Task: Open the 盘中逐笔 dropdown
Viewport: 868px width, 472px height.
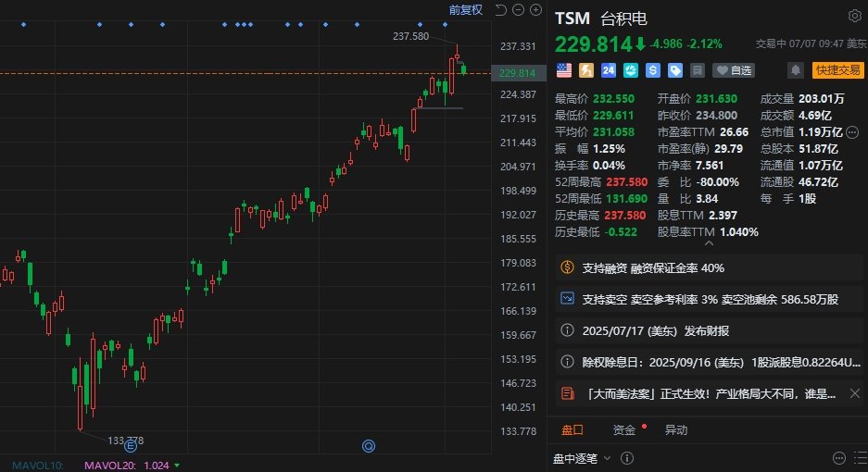Action: [x=582, y=458]
